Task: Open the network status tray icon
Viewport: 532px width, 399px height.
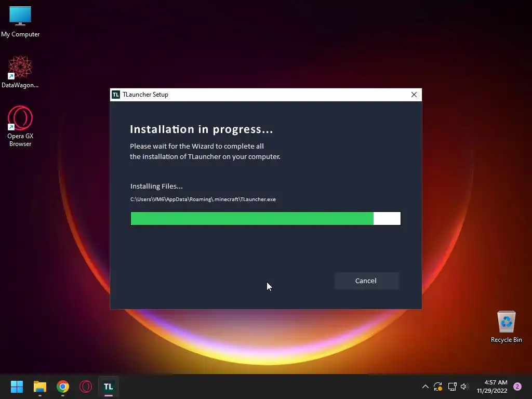Action: click(452, 387)
